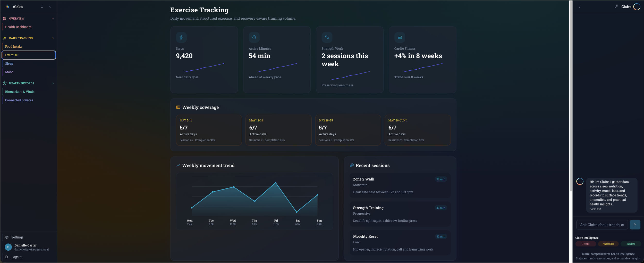Collapse the sidebar with the left chevron

pos(50,7)
